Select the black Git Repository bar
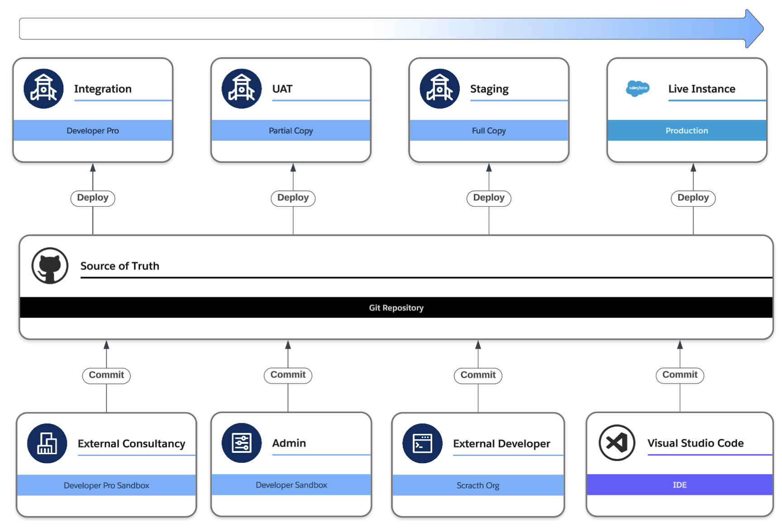This screenshot has width=782, height=532. point(396,308)
